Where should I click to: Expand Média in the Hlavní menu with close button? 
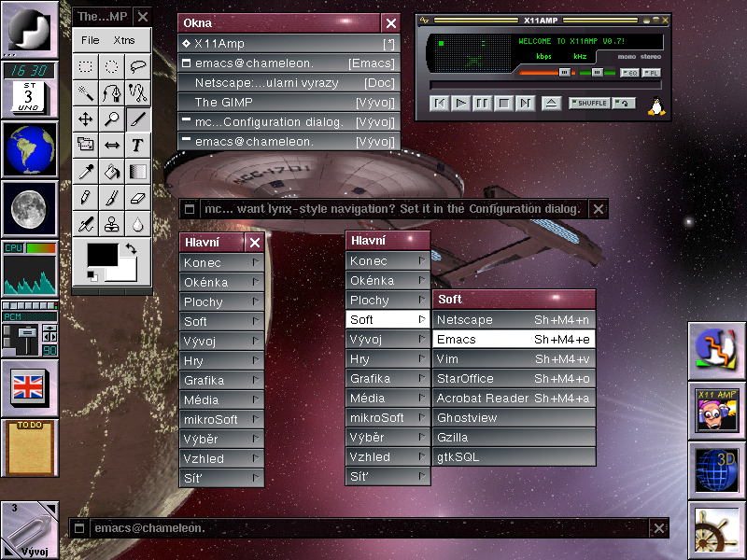[221, 399]
